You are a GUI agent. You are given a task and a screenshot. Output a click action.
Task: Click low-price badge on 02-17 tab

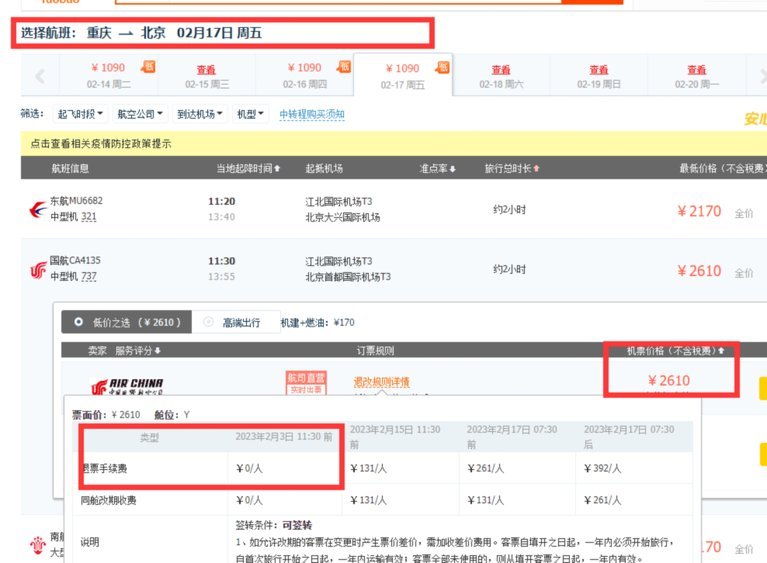point(442,67)
